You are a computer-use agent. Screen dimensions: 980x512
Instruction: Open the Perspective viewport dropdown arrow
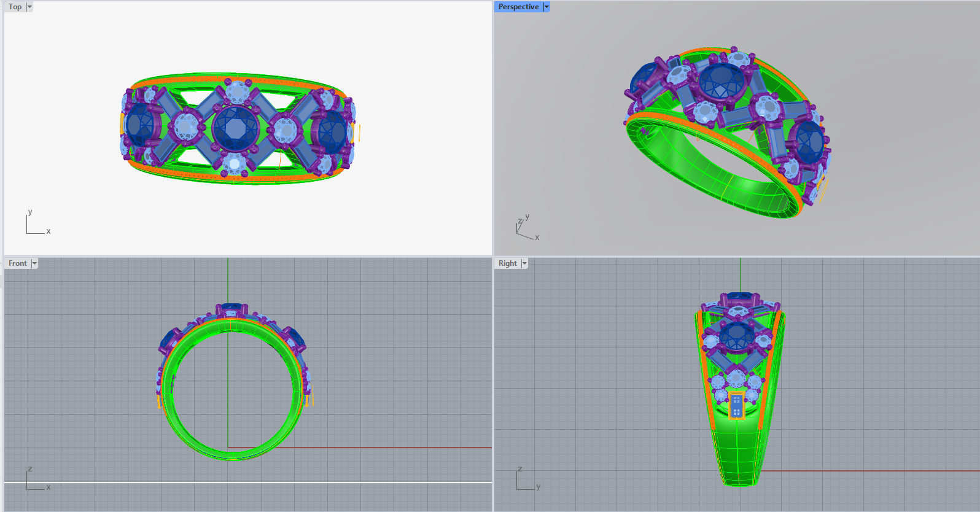click(x=546, y=7)
